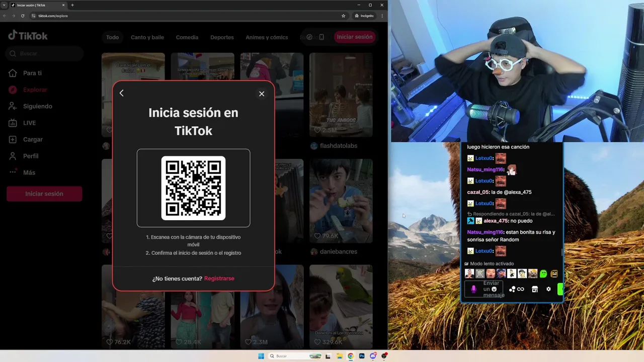Screen dimensions: 644x362
Task: Open Task View from the taskbar
Action: (x=328, y=356)
